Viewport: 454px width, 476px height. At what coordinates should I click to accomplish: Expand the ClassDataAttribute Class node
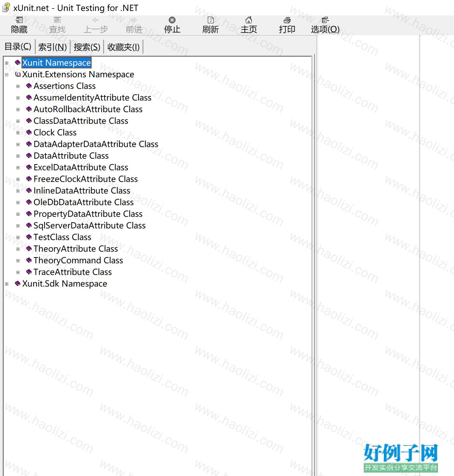[x=18, y=121]
